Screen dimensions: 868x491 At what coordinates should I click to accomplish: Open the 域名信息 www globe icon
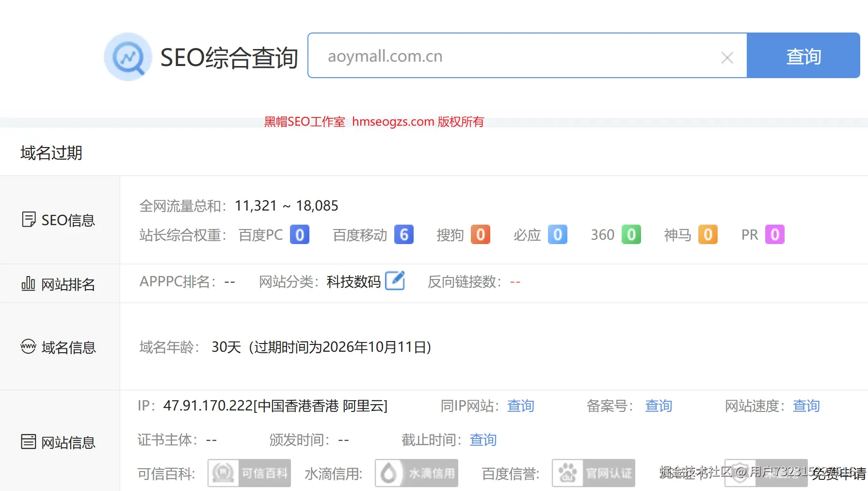pos(28,346)
